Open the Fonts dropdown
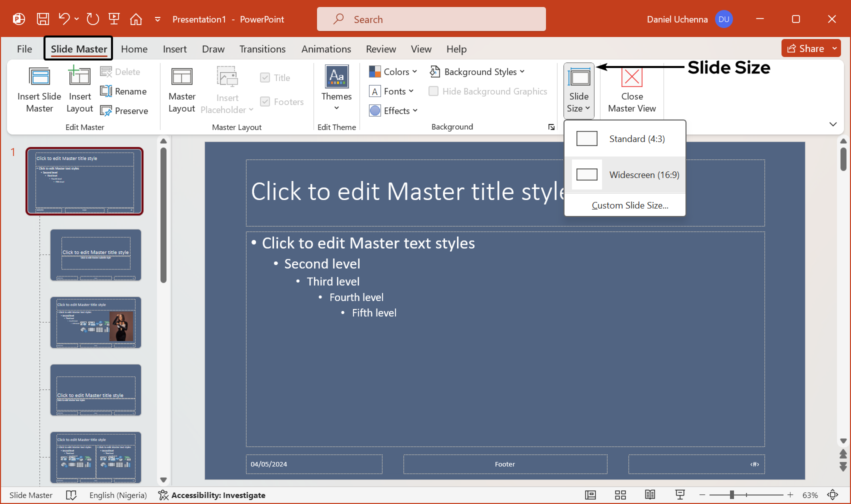 coord(391,91)
